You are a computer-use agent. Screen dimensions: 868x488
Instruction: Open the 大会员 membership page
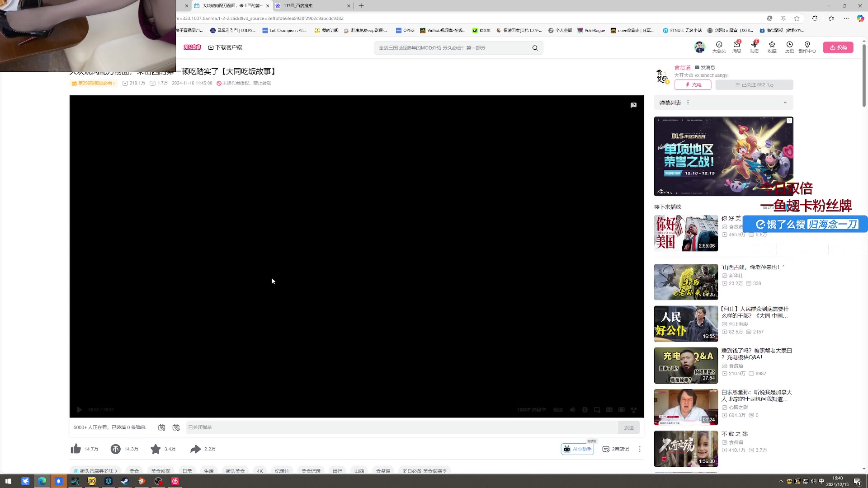click(x=719, y=47)
